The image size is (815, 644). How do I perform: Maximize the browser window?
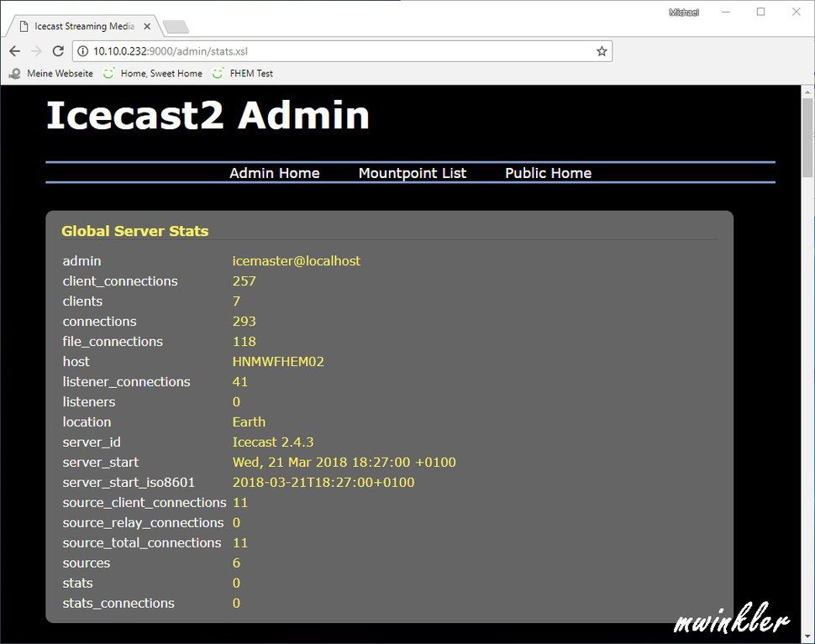(760, 12)
